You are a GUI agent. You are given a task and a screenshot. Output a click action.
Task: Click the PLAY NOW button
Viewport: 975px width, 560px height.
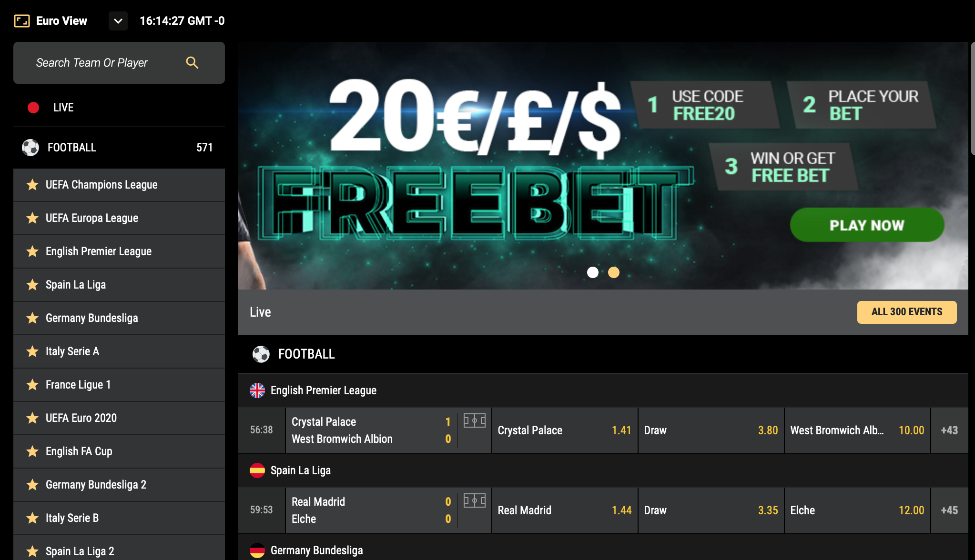point(867,225)
